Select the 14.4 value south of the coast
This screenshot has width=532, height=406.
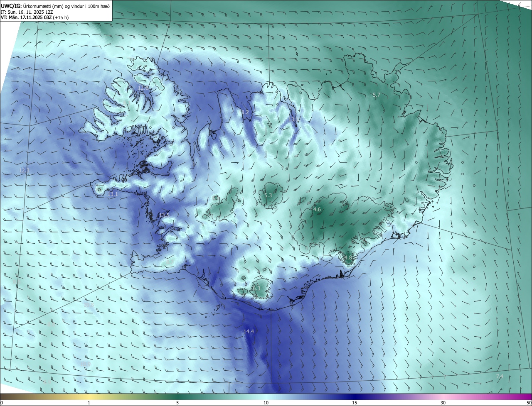pos(249,331)
